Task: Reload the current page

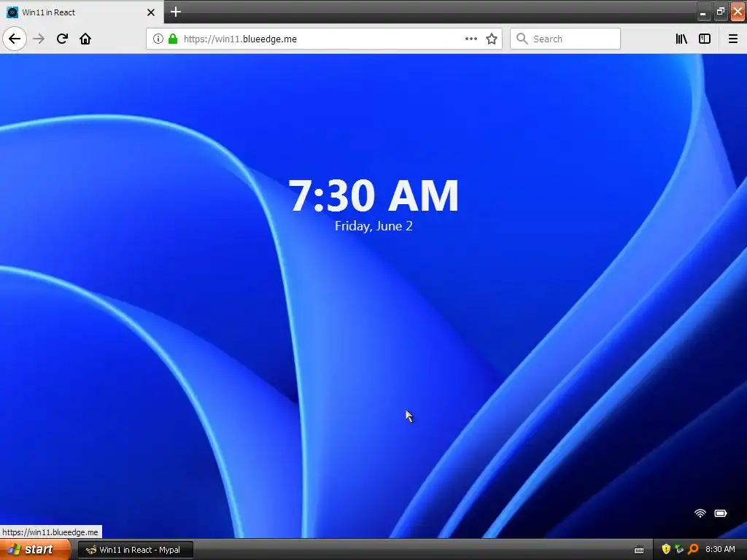Action: pyautogui.click(x=62, y=39)
